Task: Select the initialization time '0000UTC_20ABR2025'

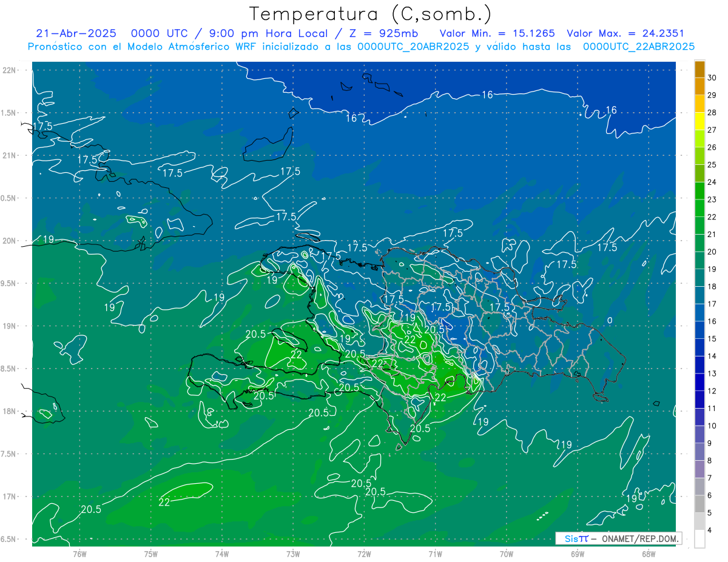Action: (x=413, y=47)
